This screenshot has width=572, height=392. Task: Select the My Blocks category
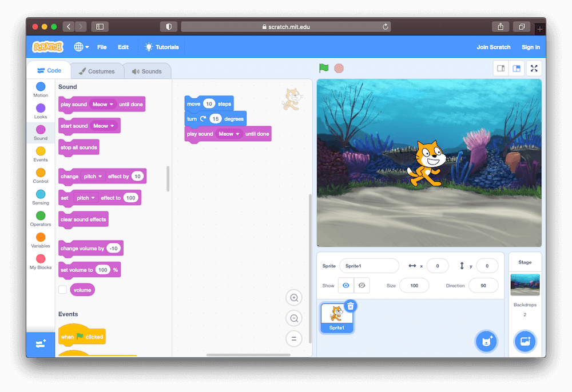coord(41,262)
